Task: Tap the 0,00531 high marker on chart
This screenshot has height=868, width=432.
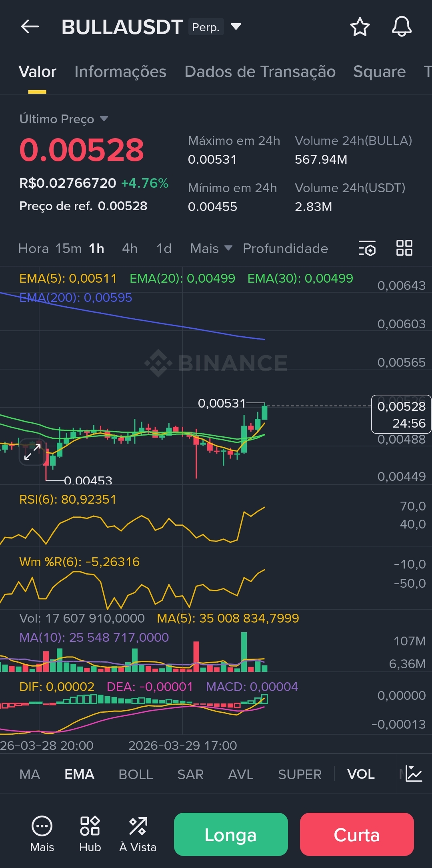Action: pos(222,403)
